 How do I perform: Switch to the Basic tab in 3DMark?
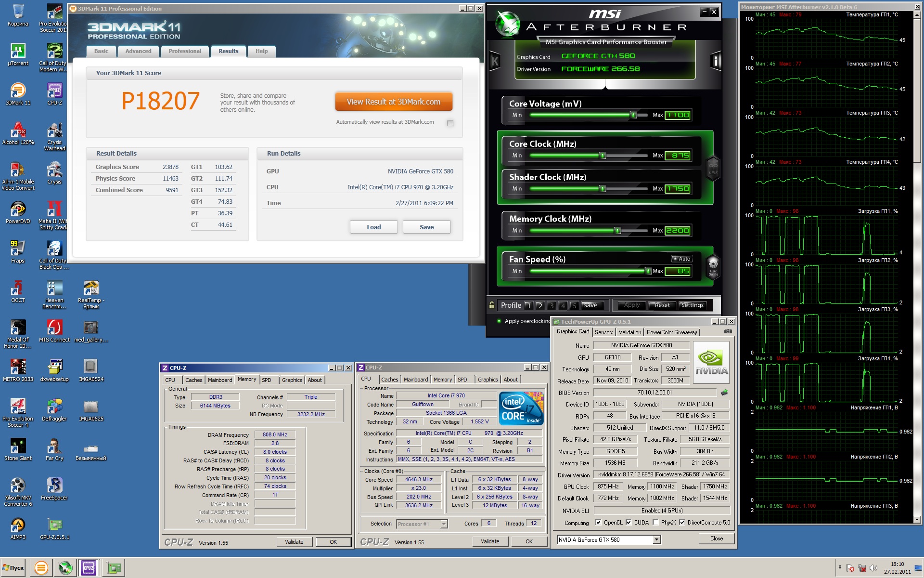(101, 51)
